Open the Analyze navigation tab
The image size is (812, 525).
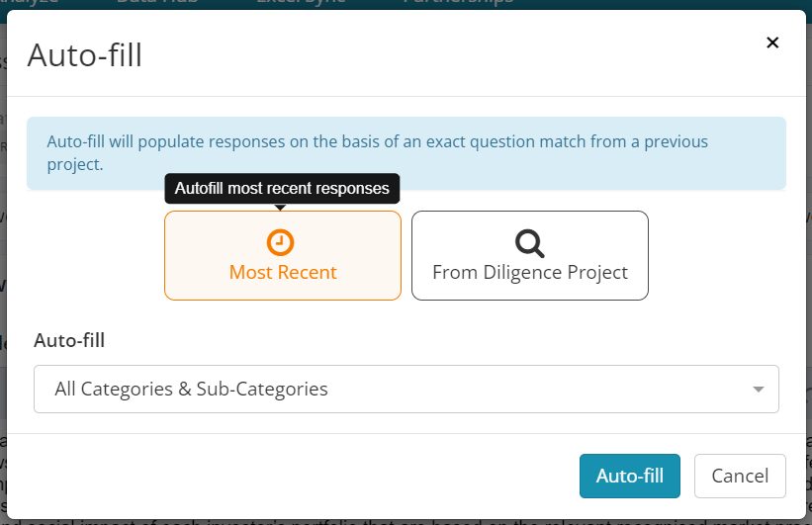(29, 3)
